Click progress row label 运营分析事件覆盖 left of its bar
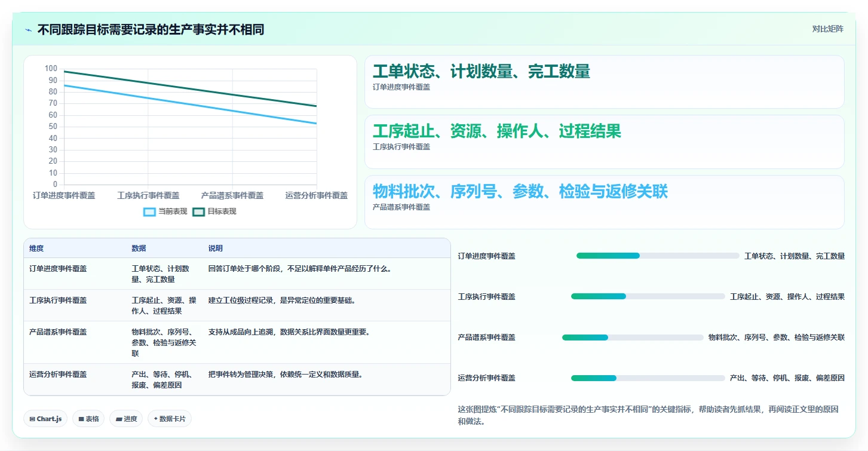 (x=487, y=378)
